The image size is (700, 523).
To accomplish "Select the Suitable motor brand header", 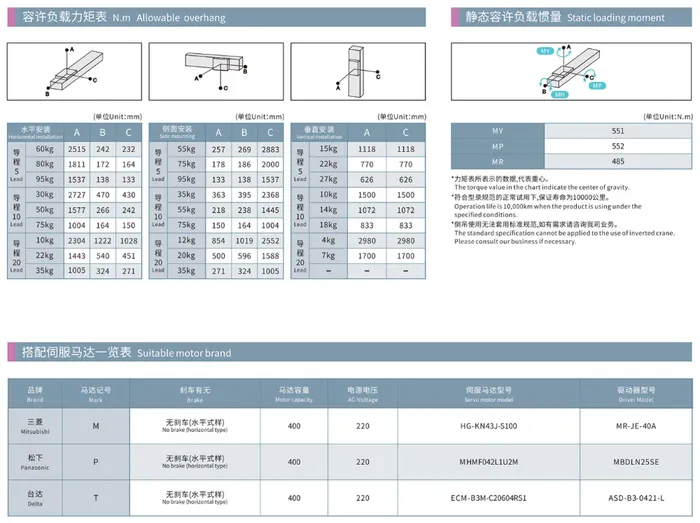I will (350, 352).
